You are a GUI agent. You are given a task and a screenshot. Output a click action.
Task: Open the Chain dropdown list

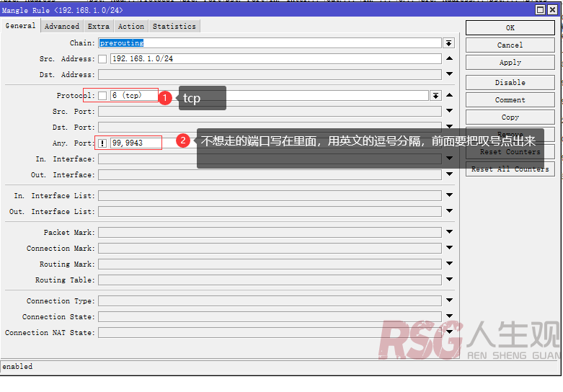tap(448, 43)
